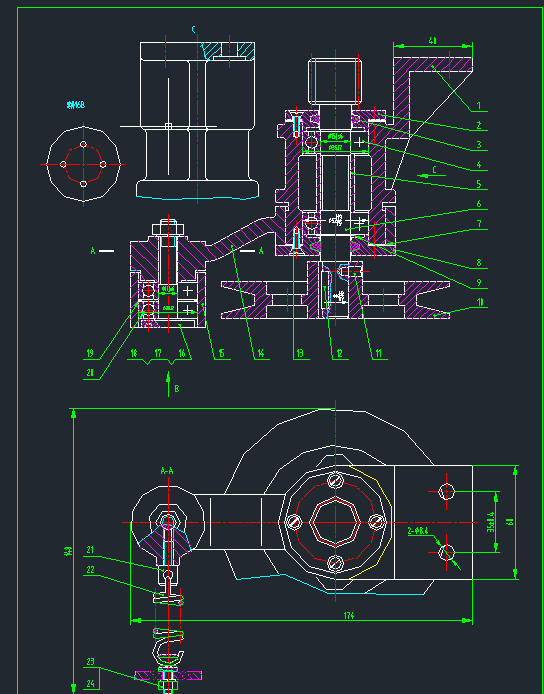Viewport: 544px width, 694px height.
Task: Select the 174 length dimension text
Action: 349,616
